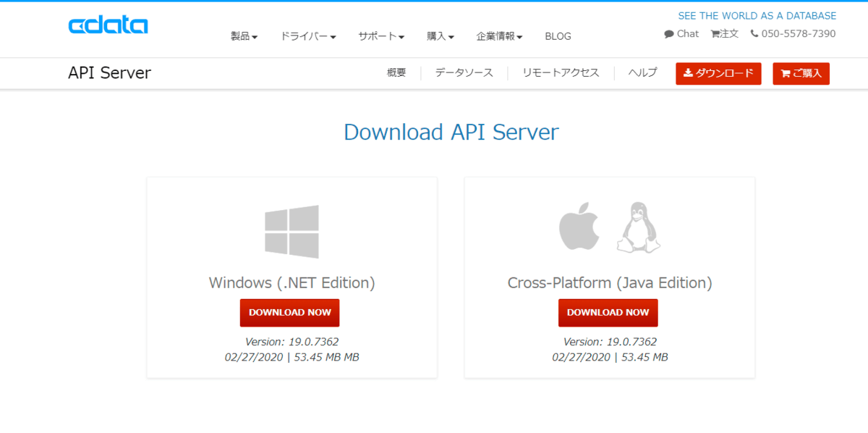Image resolution: width=868 pixels, height=433 pixels.
Task: Click the Windows logo icon
Action: tap(292, 232)
